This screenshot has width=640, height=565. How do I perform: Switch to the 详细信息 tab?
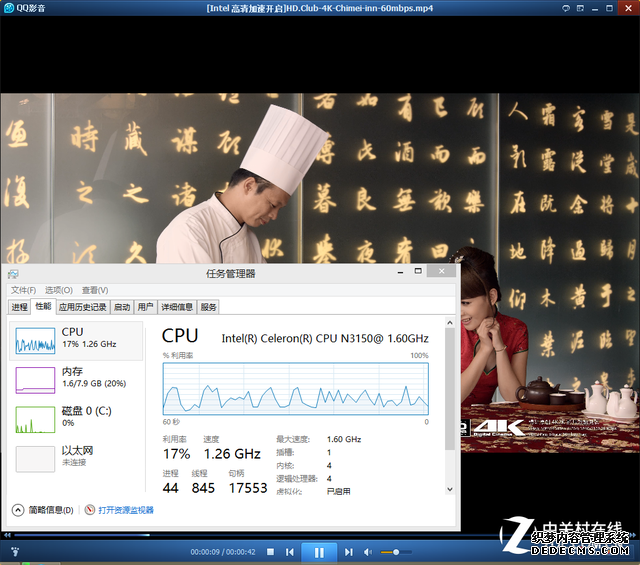tap(177, 307)
